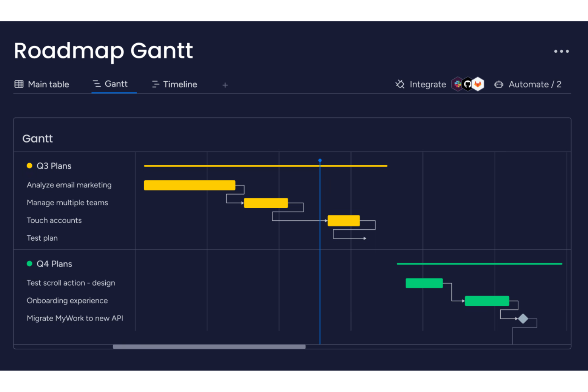Select Manage multiple teams row
This screenshot has height=392, width=588.
pyautogui.click(x=67, y=203)
